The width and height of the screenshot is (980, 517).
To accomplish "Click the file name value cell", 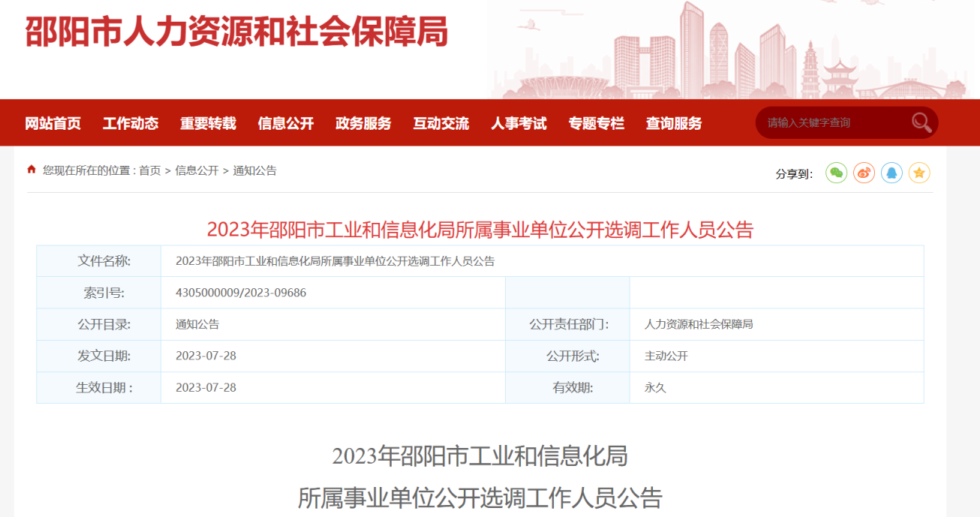I will 543,261.
